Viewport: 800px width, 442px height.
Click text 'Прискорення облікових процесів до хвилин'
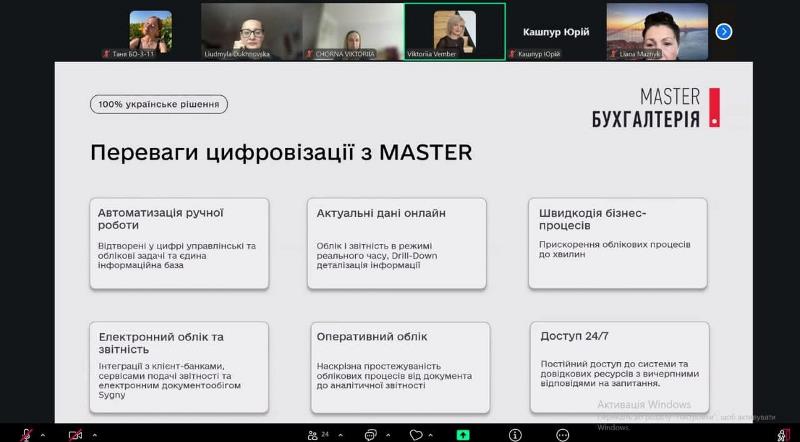click(x=615, y=249)
